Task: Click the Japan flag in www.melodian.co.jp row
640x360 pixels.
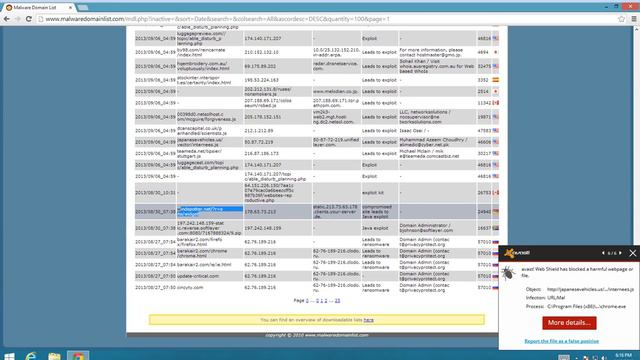Action: pyautogui.click(x=495, y=91)
